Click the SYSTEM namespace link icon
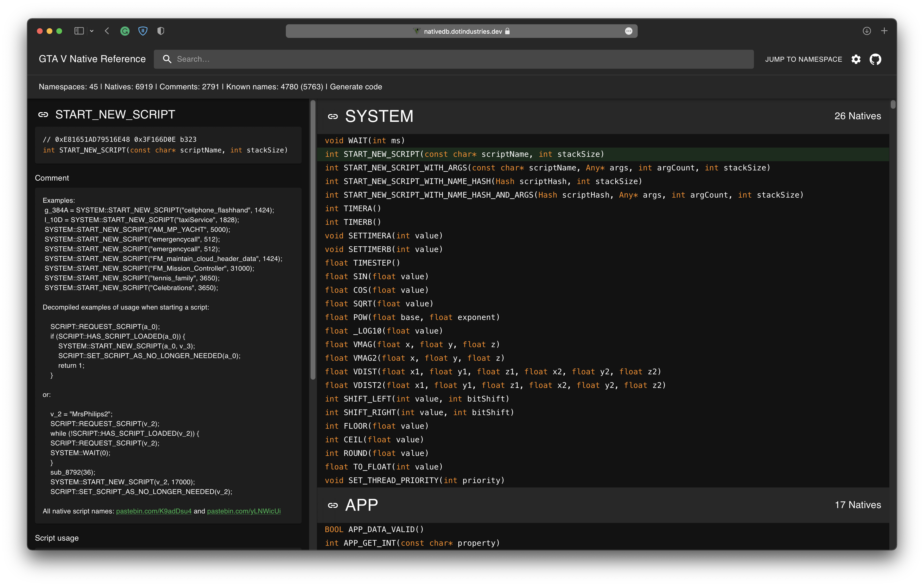Viewport: 924px width, 586px height. click(x=333, y=116)
